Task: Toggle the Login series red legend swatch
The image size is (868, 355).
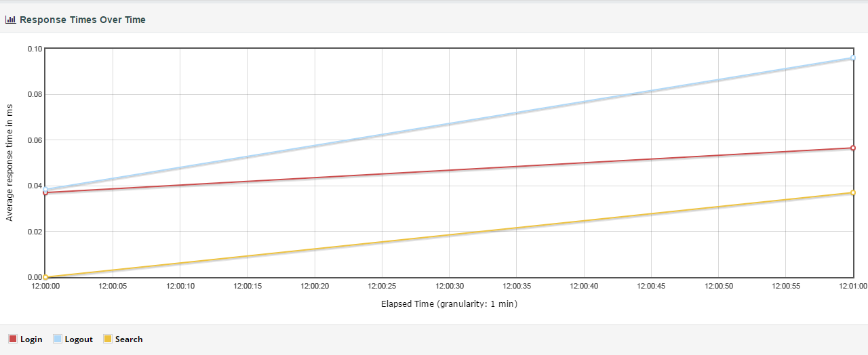Action: tap(13, 339)
